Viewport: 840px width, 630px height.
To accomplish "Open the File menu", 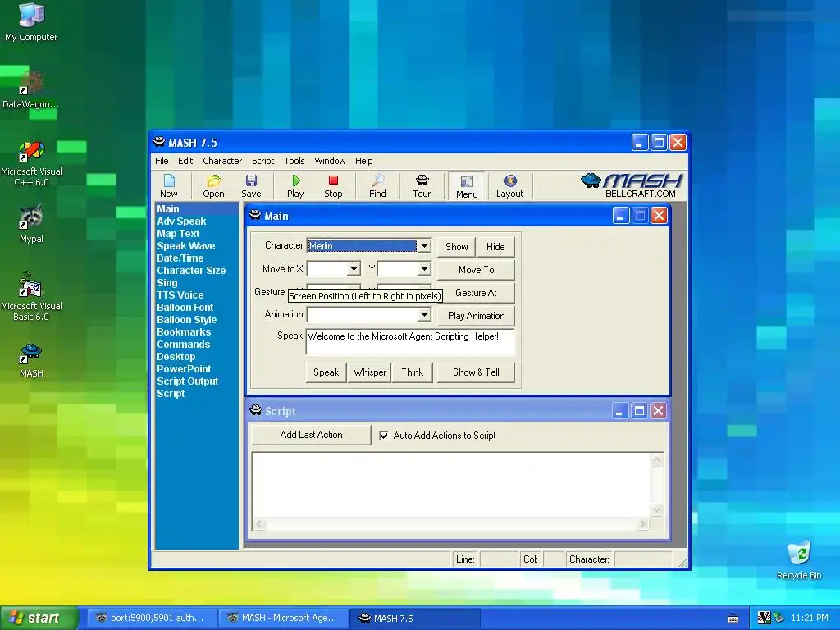I will point(162,161).
